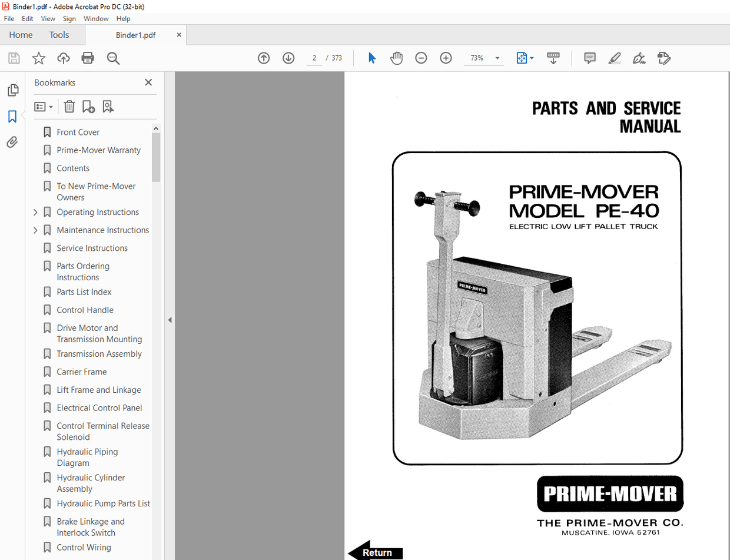Image resolution: width=730 pixels, height=560 pixels.
Task: Open the Window menu
Action: click(97, 18)
